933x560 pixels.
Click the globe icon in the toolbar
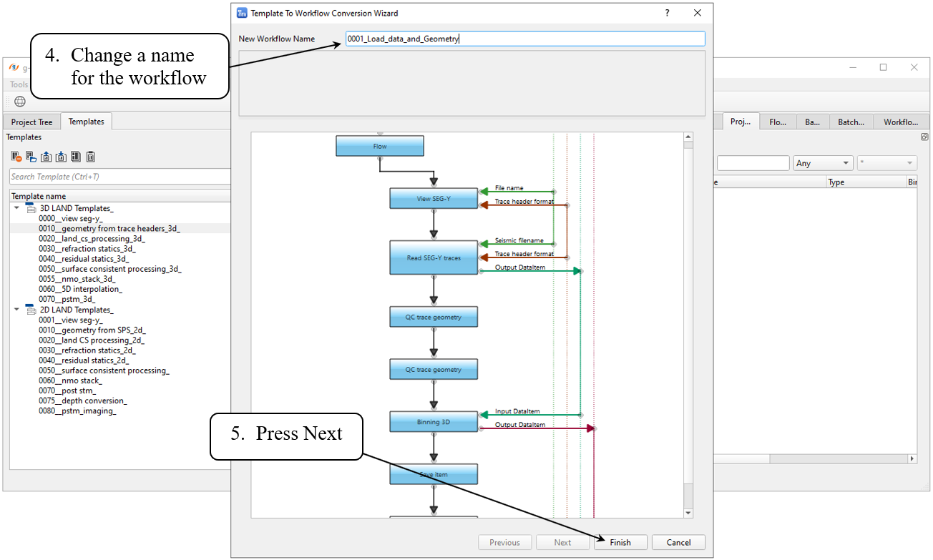19,102
